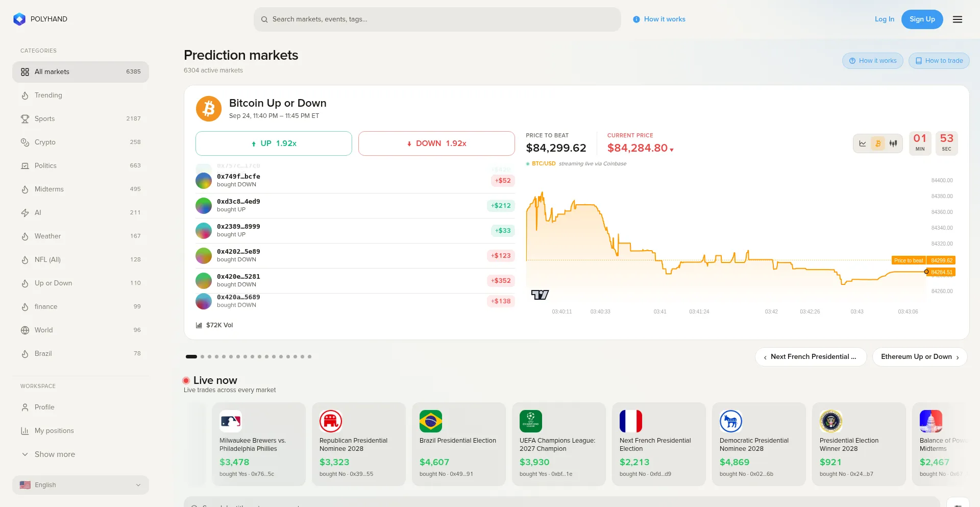Viewport: 980px width, 507px height.
Task: Click avatar of trader 0x749f…bcfe
Action: 204,180
